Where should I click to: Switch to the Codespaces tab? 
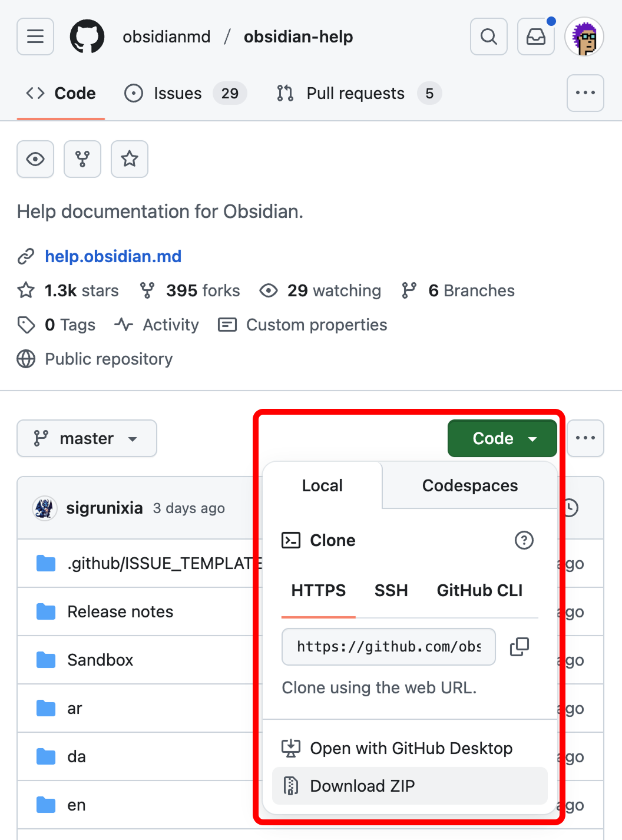(469, 485)
